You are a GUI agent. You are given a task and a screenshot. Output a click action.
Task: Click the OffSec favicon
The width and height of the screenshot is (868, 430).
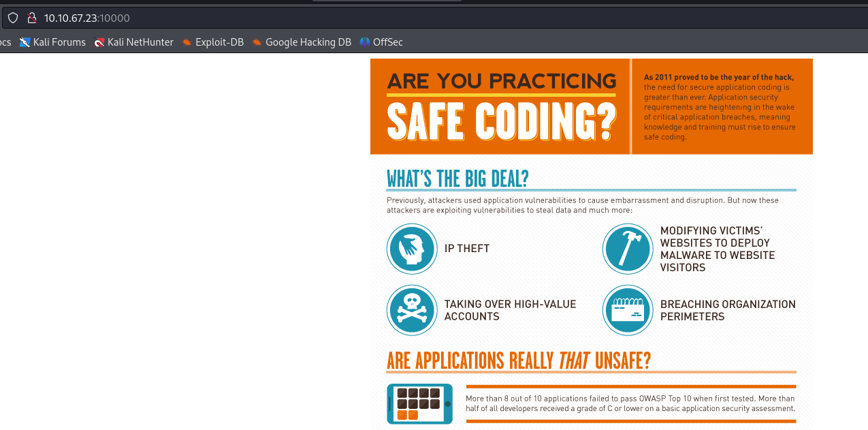[365, 42]
